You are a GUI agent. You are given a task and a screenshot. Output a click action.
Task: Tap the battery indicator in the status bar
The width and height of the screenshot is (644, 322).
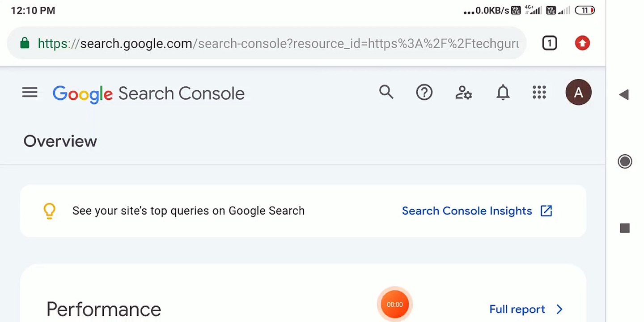585,10
